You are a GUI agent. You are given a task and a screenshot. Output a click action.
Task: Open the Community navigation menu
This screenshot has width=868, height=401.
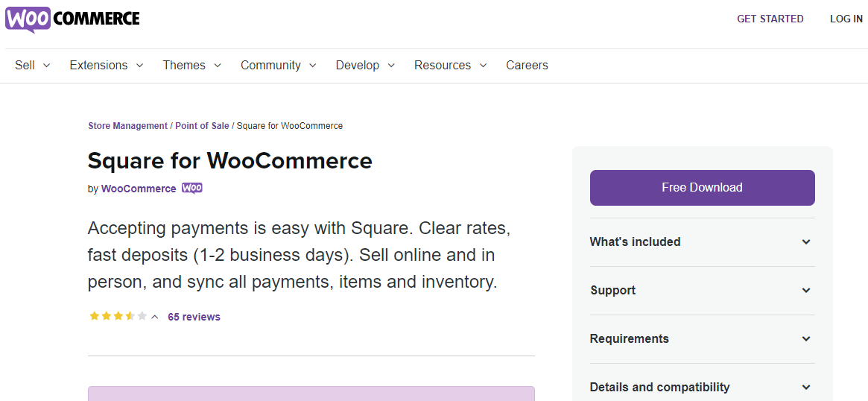pos(279,66)
